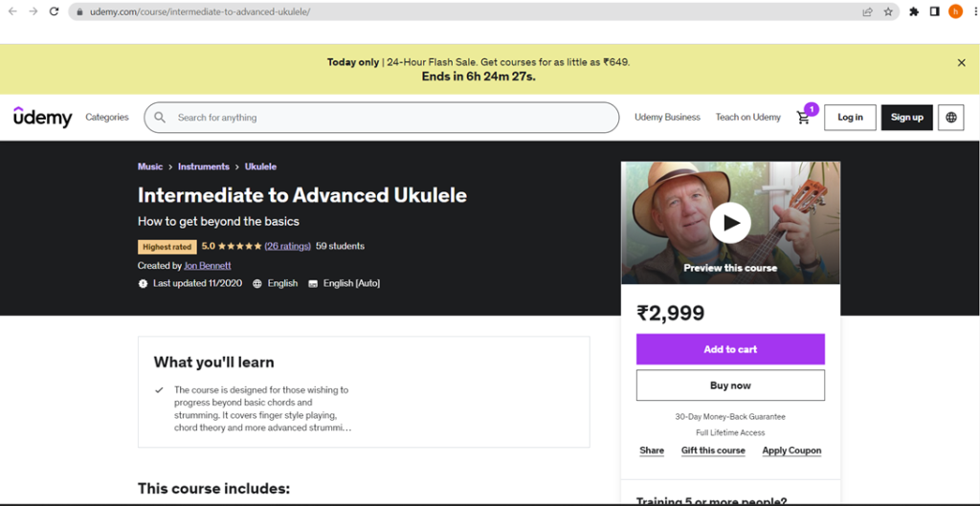Click the checkmark in What you'll learn
This screenshot has height=506, width=980.
point(159,390)
